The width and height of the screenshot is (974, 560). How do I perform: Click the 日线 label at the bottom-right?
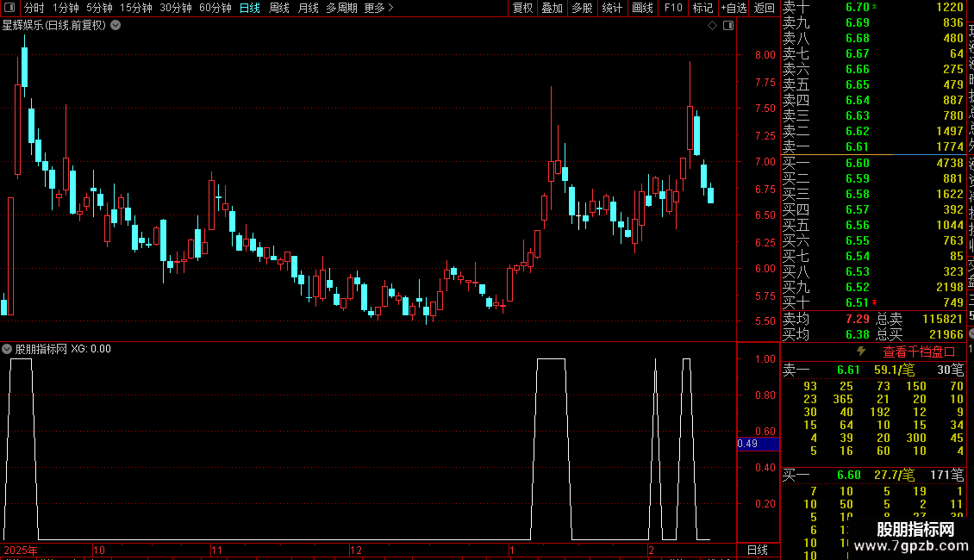757,550
